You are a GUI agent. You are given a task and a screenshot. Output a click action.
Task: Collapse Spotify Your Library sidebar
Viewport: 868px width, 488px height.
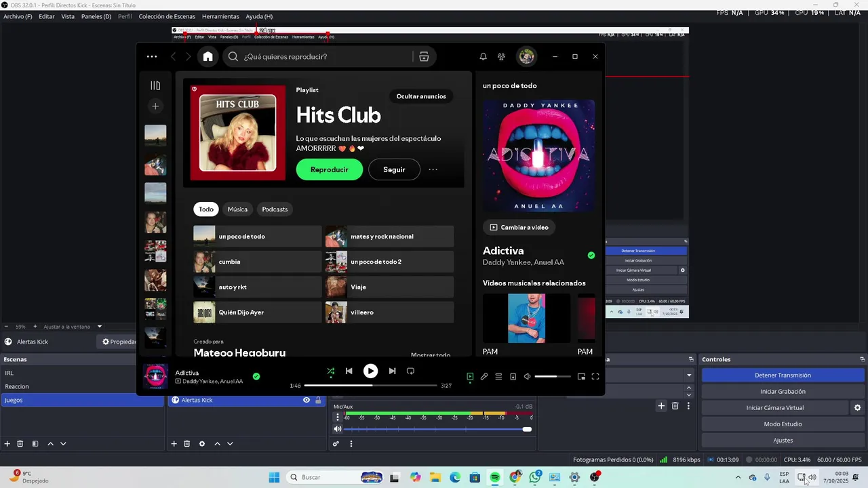[155, 85]
